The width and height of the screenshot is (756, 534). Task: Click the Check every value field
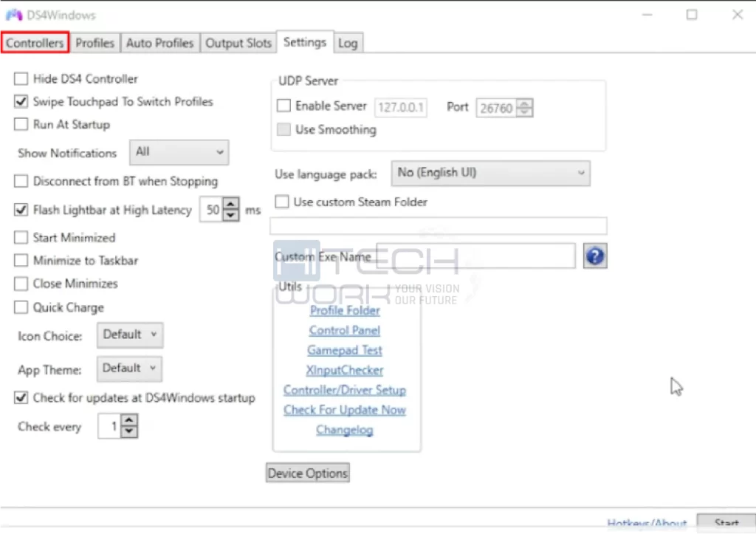(109, 426)
